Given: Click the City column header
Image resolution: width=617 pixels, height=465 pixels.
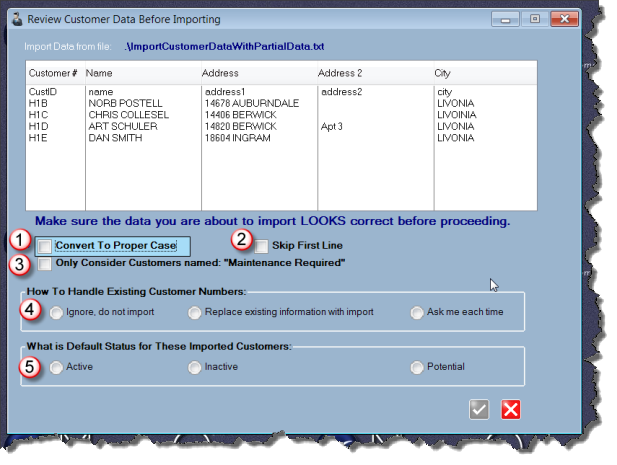Looking at the screenshot, I should click(x=485, y=73).
